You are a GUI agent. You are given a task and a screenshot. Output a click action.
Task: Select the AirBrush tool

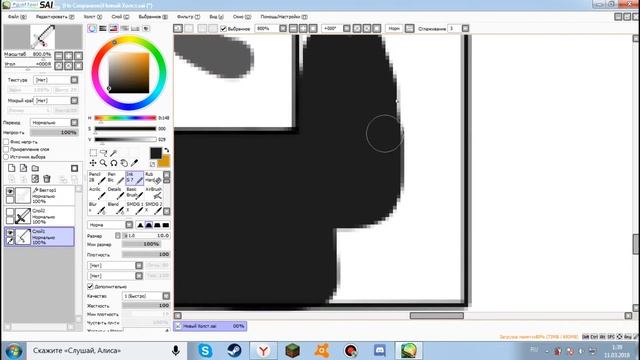click(x=153, y=193)
